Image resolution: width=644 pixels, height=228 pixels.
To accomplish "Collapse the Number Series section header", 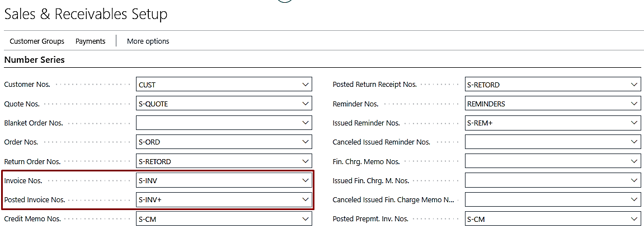I will point(34,60).
